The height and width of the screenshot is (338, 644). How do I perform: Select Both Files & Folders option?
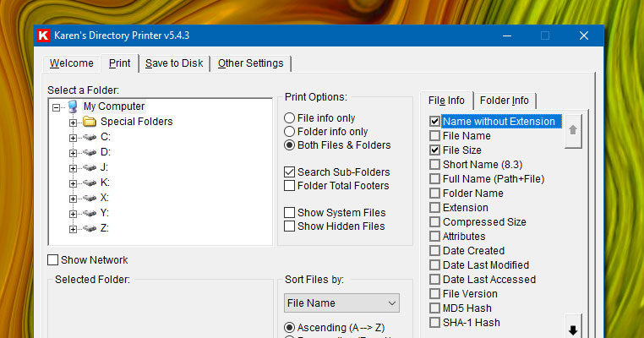click(x=290, y=145)
